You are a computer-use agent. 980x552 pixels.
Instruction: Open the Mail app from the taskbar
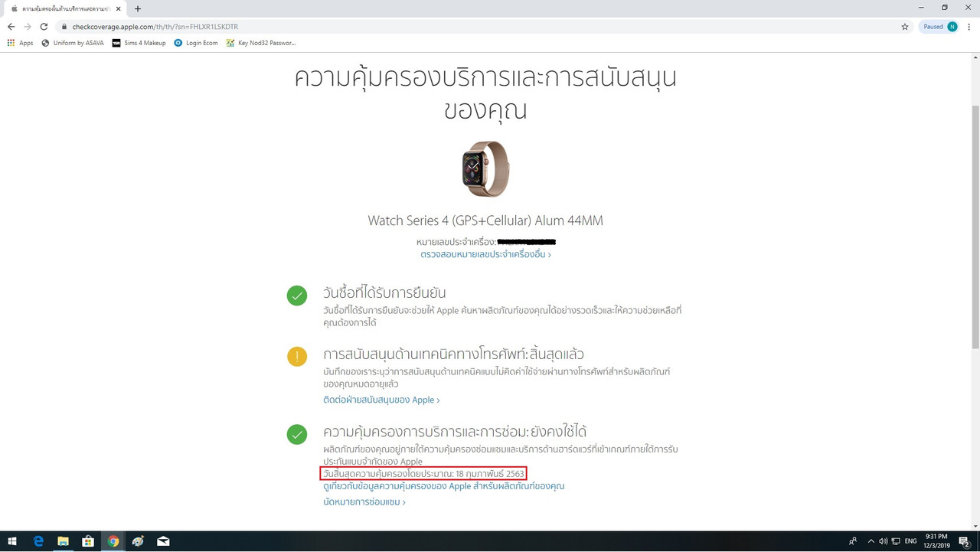pos(163,541)
